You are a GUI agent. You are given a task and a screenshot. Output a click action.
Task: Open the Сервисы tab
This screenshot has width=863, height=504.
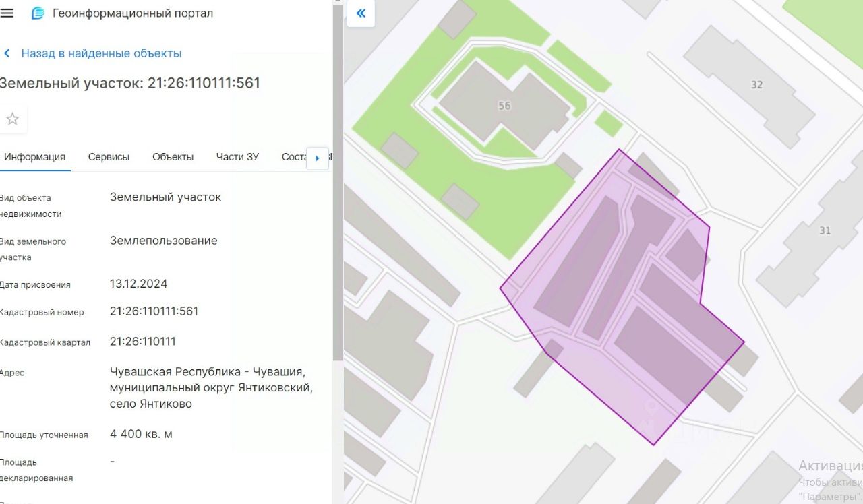[x=109, y=157]
